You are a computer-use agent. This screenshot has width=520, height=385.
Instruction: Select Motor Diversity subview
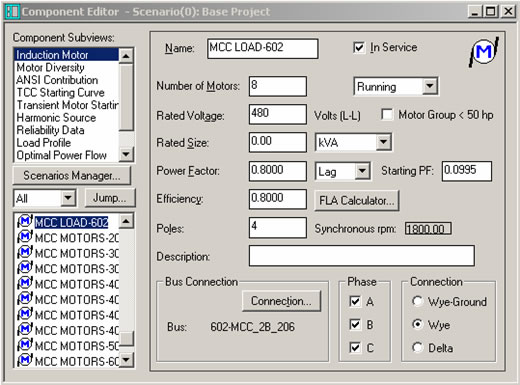pos(66,67)
